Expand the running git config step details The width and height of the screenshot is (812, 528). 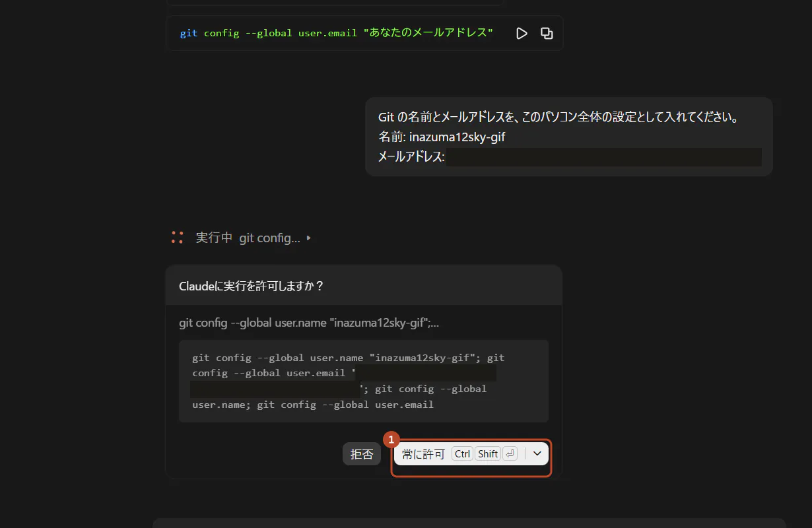point(308,238)
